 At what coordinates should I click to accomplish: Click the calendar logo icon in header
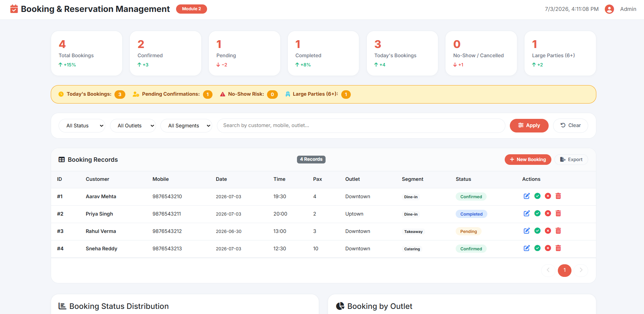pos(14,9)
